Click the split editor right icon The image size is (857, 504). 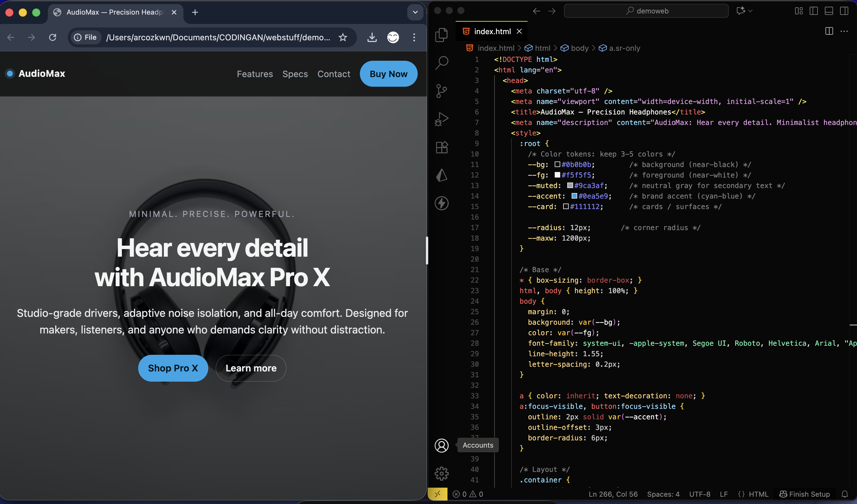coord(829,31)
